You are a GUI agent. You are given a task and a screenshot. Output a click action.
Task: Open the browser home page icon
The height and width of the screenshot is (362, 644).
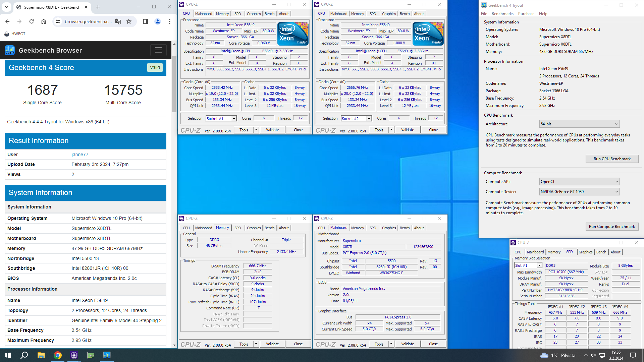click(x=44, y=21)
